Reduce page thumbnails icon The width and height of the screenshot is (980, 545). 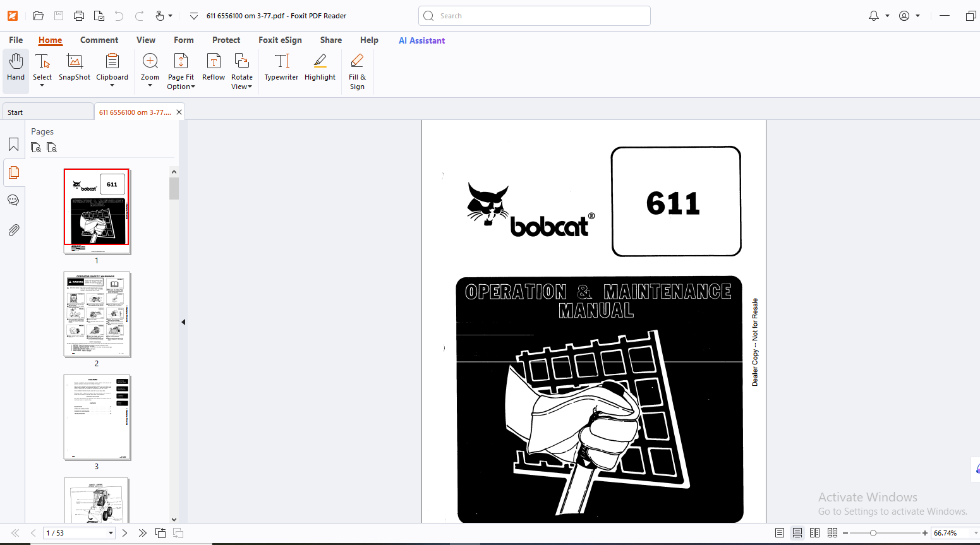[52, 148]
